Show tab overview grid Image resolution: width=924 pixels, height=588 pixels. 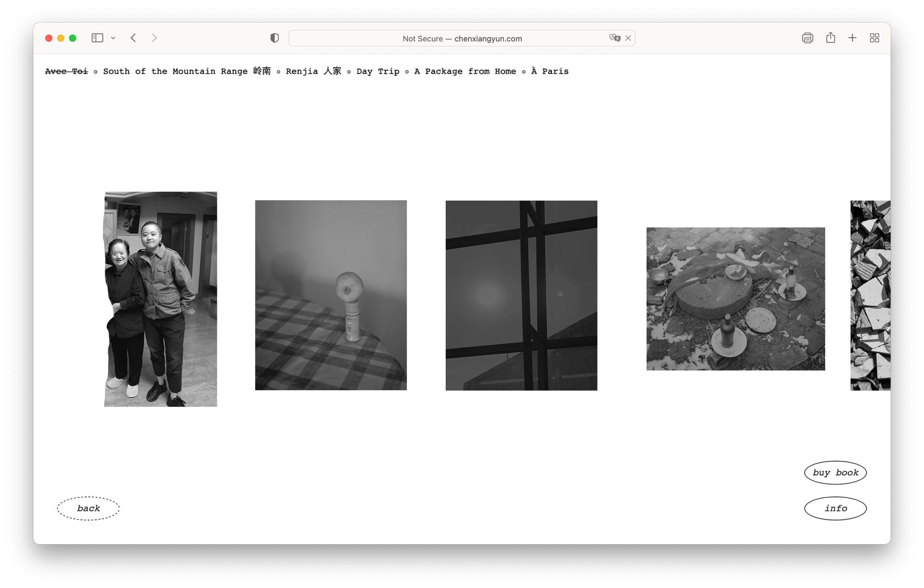874,38
